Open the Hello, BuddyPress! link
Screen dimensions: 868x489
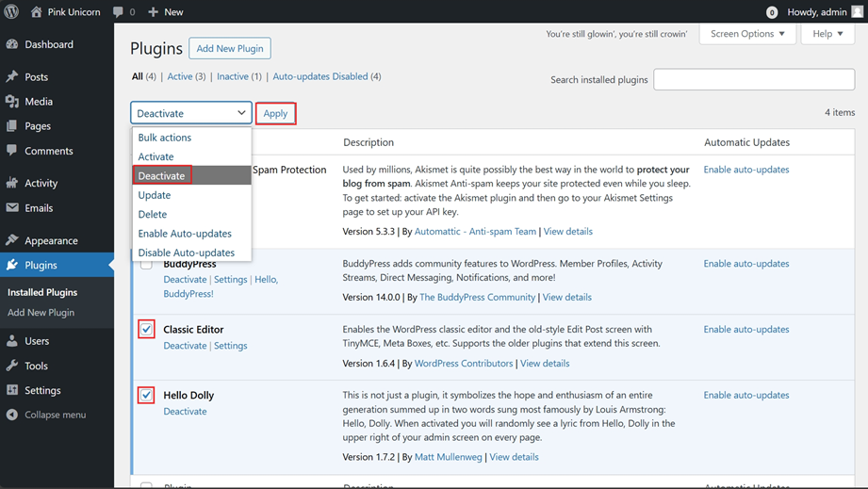221,286
